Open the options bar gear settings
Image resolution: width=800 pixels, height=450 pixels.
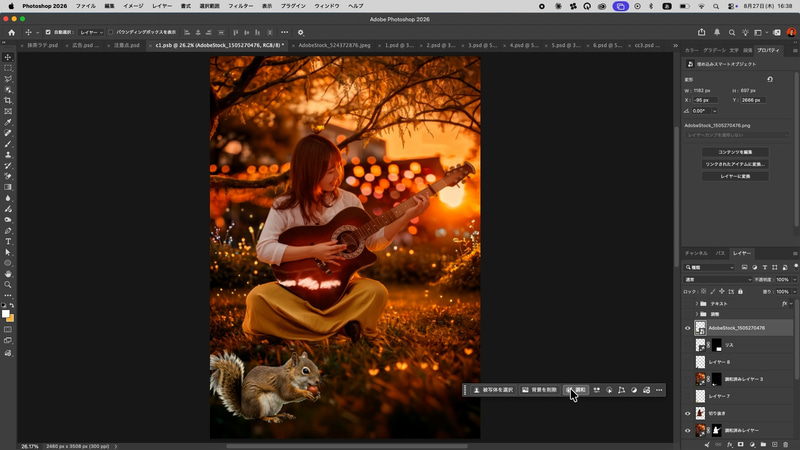(x=301, y=32)
